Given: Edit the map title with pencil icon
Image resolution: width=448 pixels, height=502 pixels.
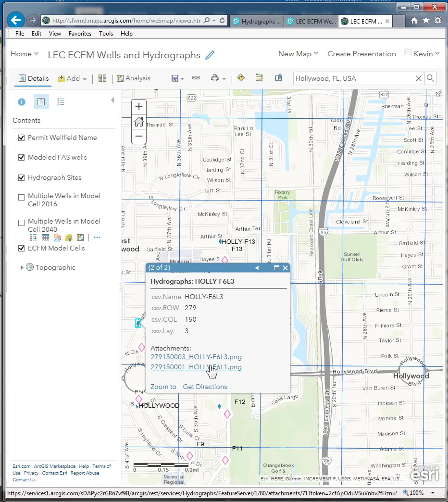Looking at the screenshot, I should (210, 55).
